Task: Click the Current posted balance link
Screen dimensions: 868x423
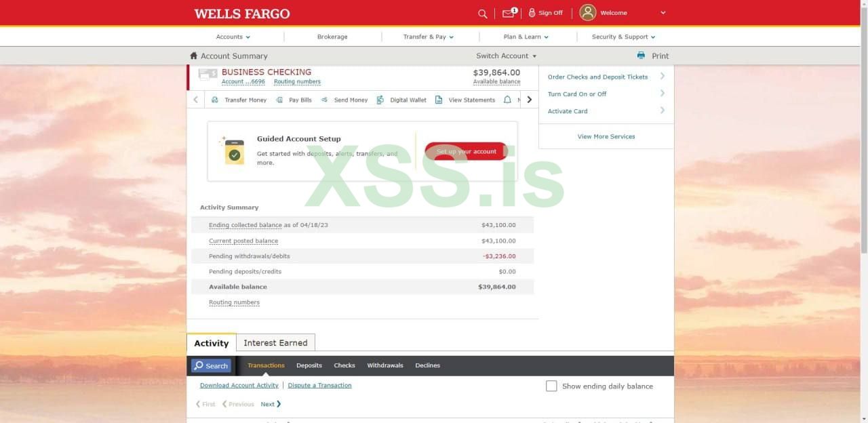Action: (x=243, y=241)
